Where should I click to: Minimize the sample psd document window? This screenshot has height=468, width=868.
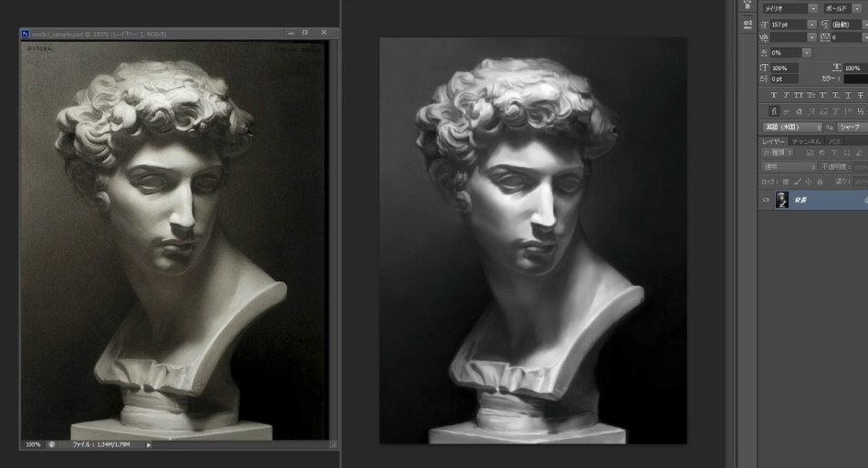coord(291,33)
